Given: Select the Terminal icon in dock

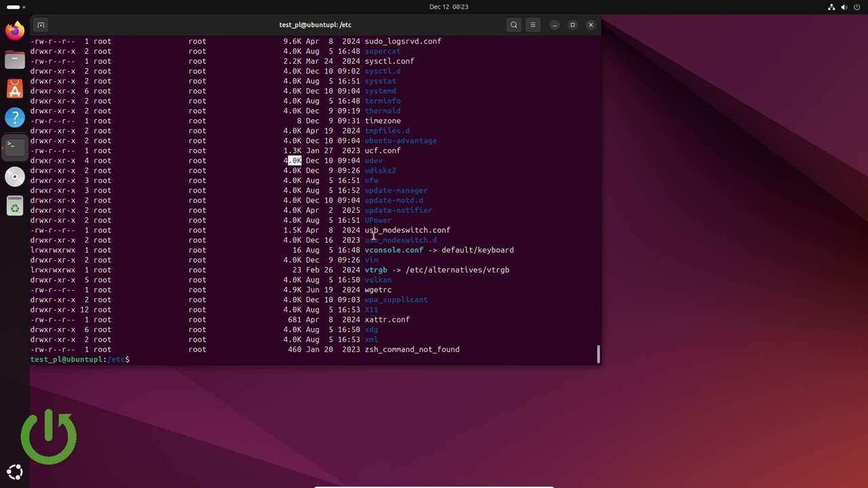Looking at the screenshot, I should pos(14,147).
